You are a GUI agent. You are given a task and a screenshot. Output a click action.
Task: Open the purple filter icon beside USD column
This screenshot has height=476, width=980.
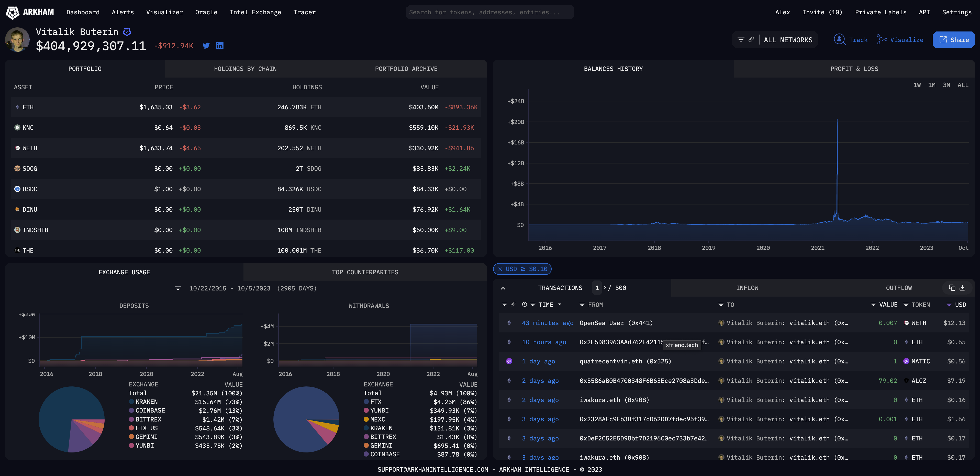[949, 305]
